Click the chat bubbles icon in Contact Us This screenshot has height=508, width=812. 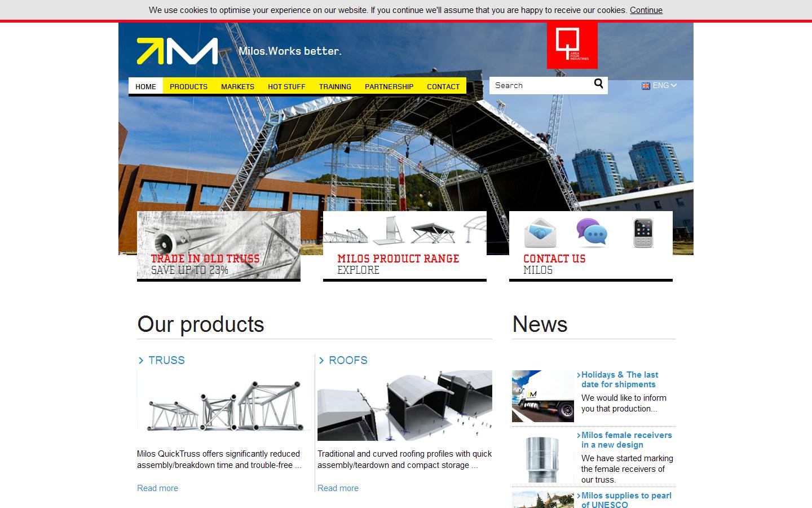(x=591, y=233)
